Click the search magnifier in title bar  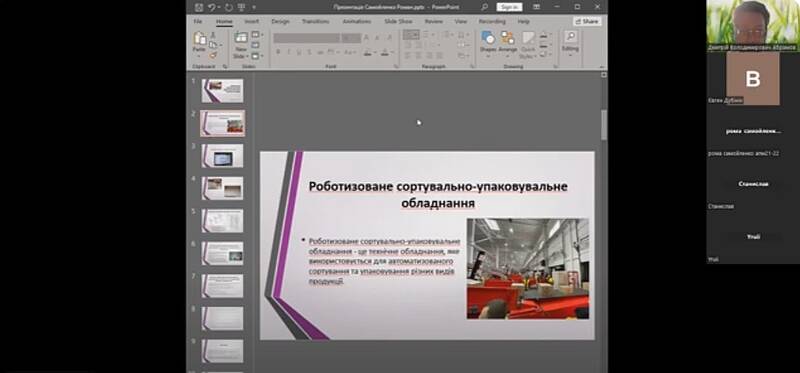(x=484, y=7)
